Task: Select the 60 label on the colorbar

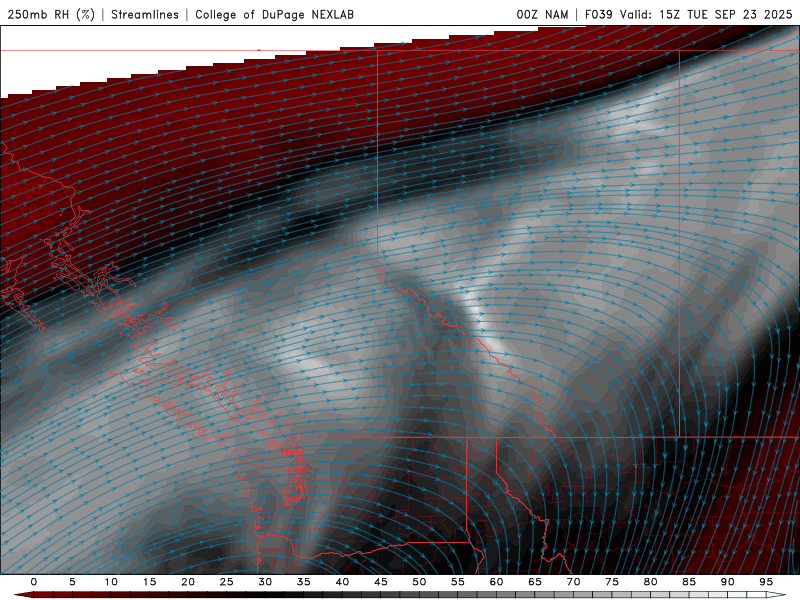Action: [x=496, y=582]
